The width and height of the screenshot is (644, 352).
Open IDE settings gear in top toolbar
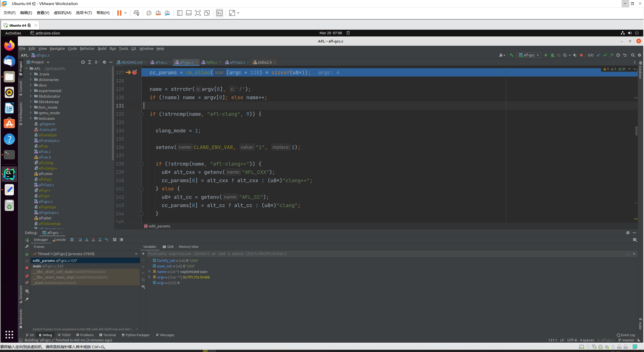point(639,55)
